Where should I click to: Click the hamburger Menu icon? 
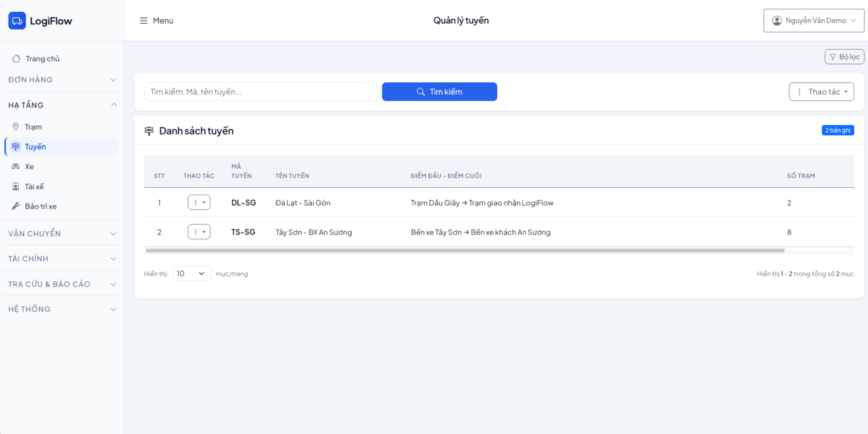(x=144, y=20)
